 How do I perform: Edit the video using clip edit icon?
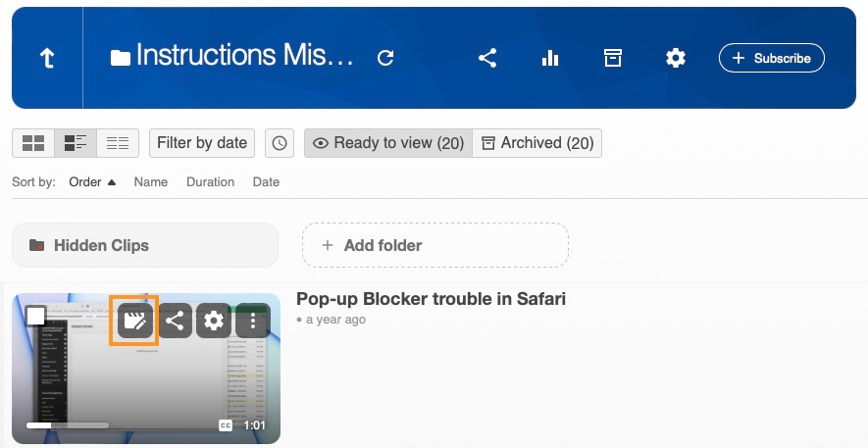[x=134, y=321]
